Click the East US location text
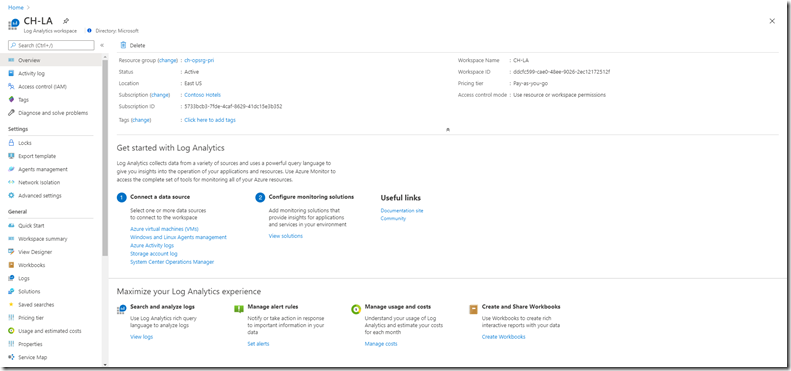The image size is (791, 371). tap(193, 83)
